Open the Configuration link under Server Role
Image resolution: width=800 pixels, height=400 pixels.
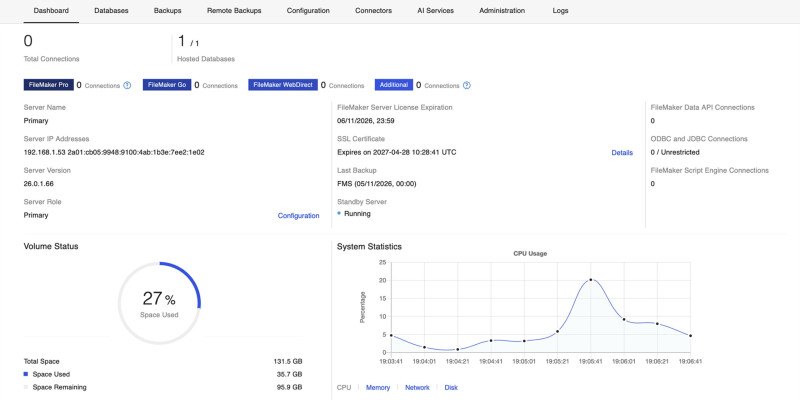(298, 216)
